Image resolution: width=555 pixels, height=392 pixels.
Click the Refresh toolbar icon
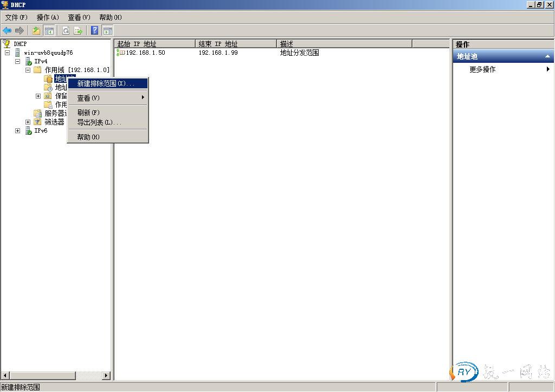click(x=66, y=31)
